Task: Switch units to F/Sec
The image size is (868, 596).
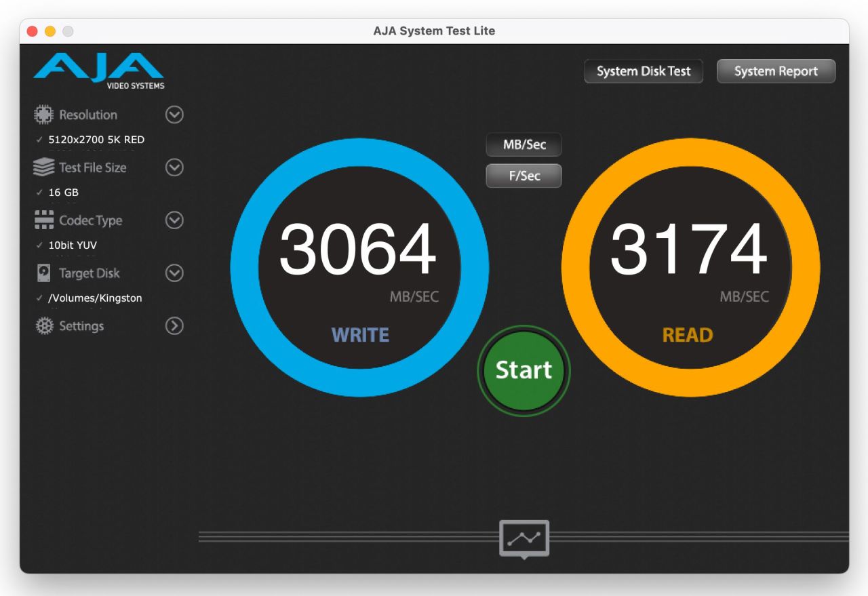Action: click(x=524, y=176)
